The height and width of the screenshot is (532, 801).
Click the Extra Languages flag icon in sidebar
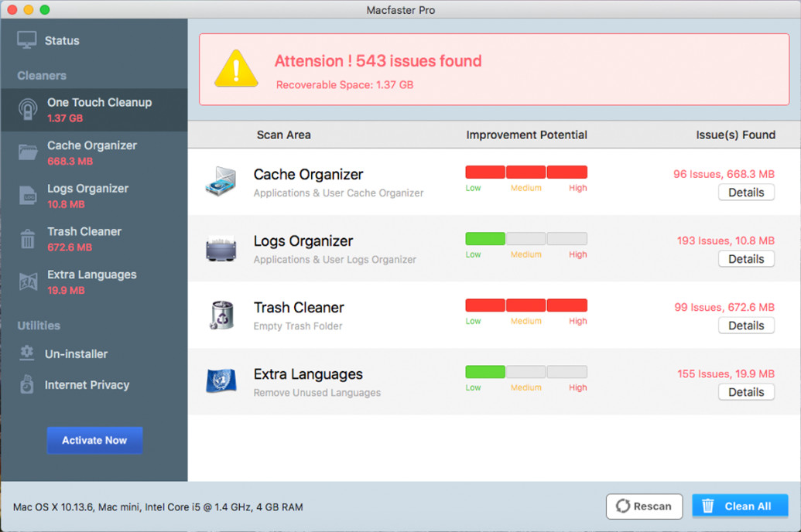[x=28, y=281]
